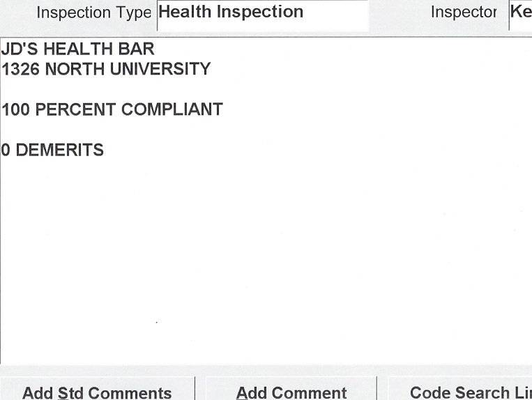Click the word "DEMERITS" in comments
The height and width of the screenshot is (400, 532).
(59, 151)
